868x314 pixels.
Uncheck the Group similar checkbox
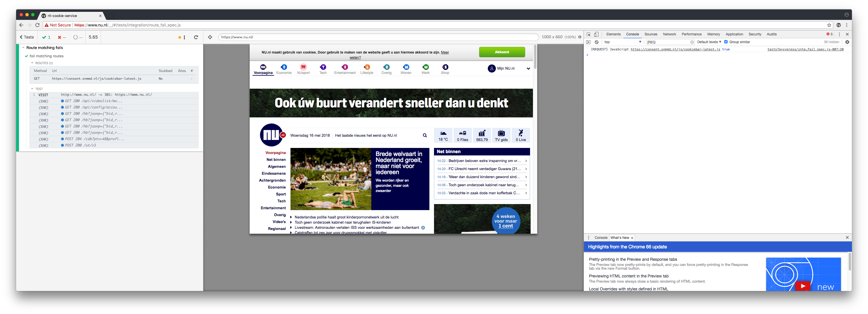[x=726, y=42]
